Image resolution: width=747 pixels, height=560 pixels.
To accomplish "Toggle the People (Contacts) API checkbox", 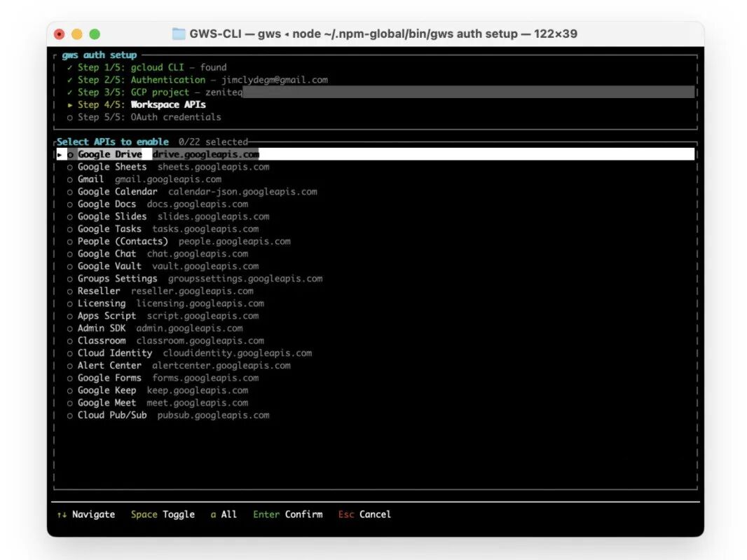I will click(x=70, y=242).
